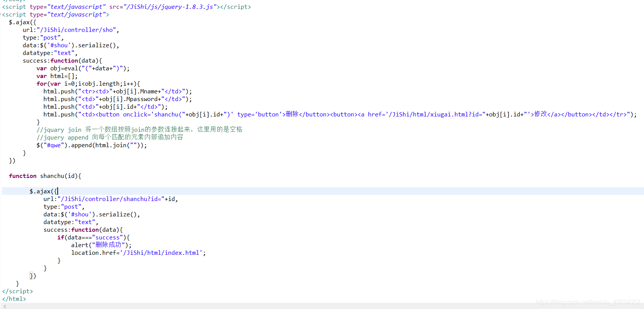Click the location.href index.html line

138,253
